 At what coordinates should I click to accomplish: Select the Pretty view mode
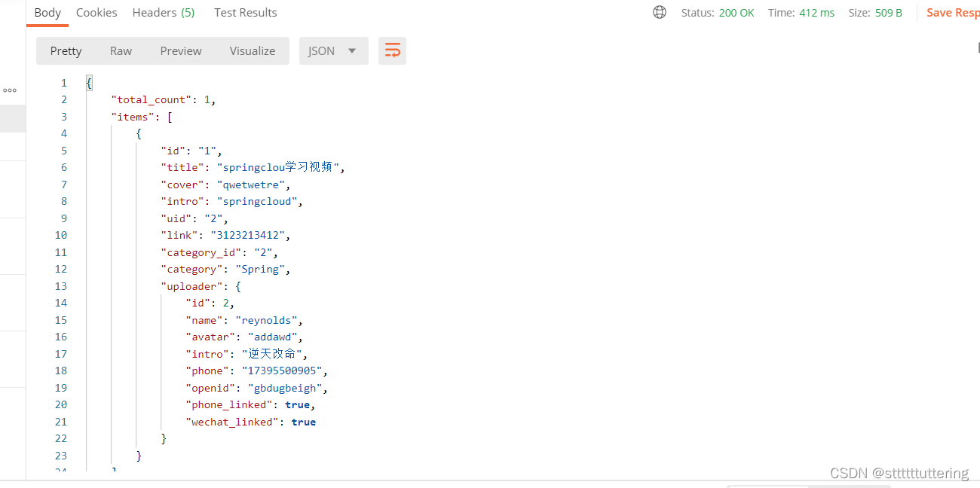[x=66, y=50]
